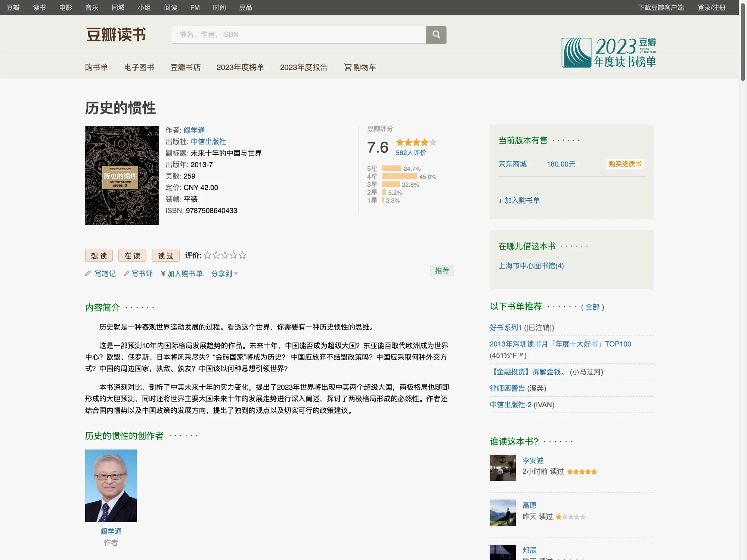The width and height of the screenshot is (747, 560).
Task: Open book list 律师函警告
Action: (x=507, y=388)
